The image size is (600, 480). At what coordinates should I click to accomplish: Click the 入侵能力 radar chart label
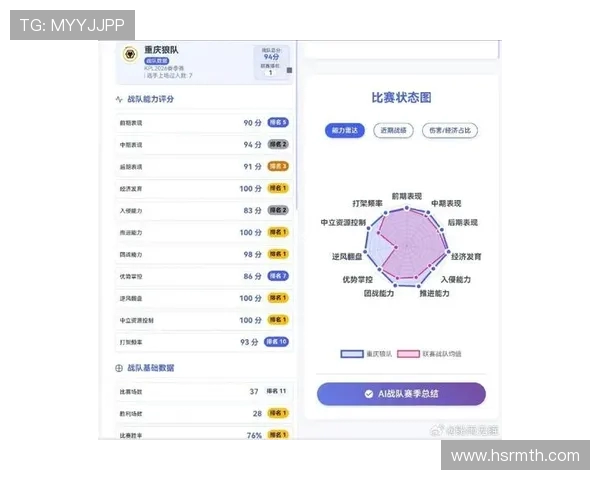(456, 279)
